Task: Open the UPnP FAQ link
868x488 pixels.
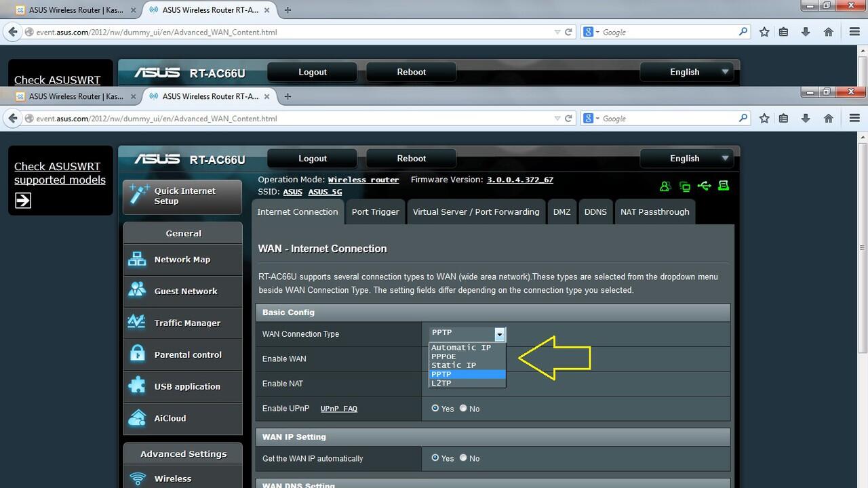Action: click(338, 409)
